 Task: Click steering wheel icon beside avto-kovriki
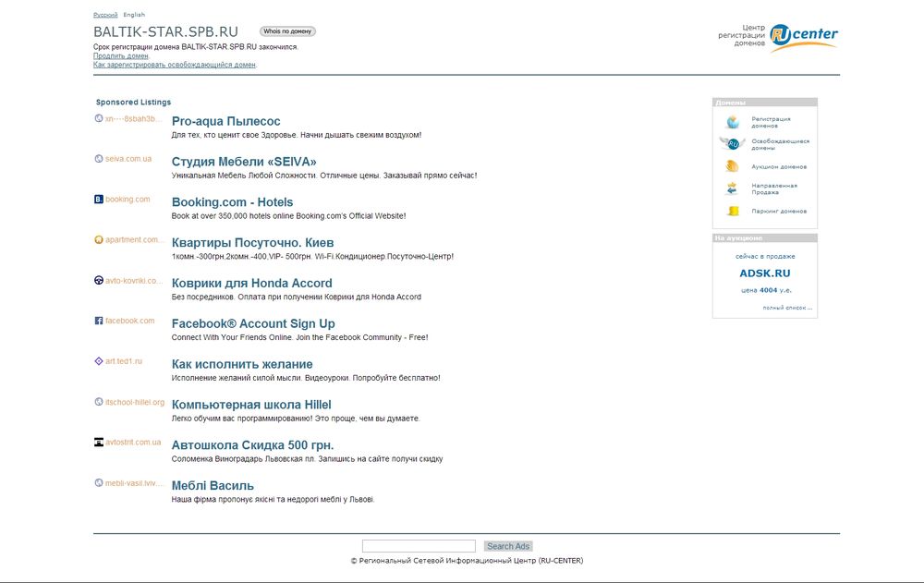99,280
